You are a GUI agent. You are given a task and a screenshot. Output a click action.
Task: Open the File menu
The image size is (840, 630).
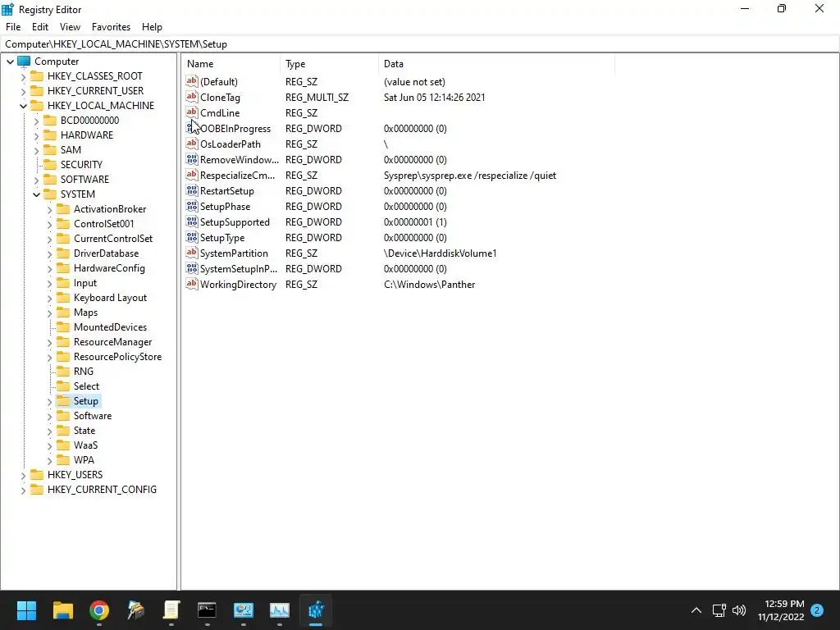point(13,27)
